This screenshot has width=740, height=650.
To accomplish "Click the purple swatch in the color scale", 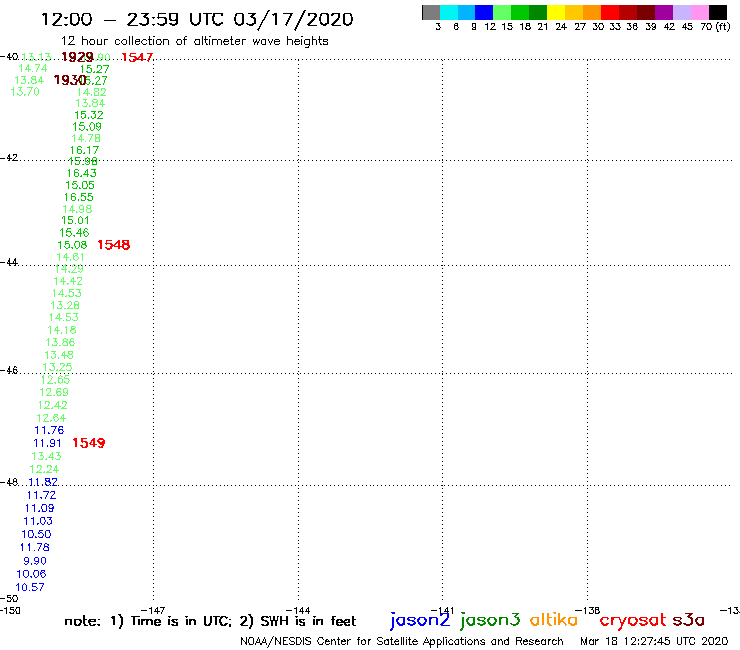I will 664,12.
